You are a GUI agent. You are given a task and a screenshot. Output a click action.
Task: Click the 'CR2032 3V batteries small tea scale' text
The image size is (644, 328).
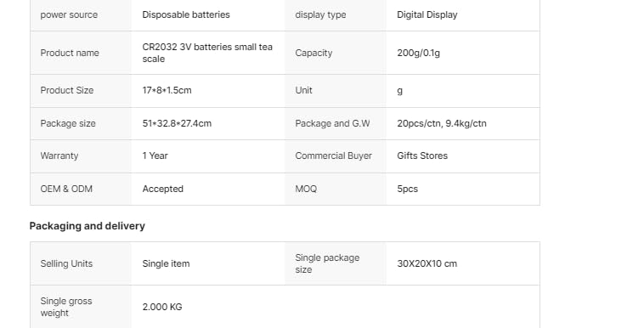pyautogui.click(x=207, y=53)
